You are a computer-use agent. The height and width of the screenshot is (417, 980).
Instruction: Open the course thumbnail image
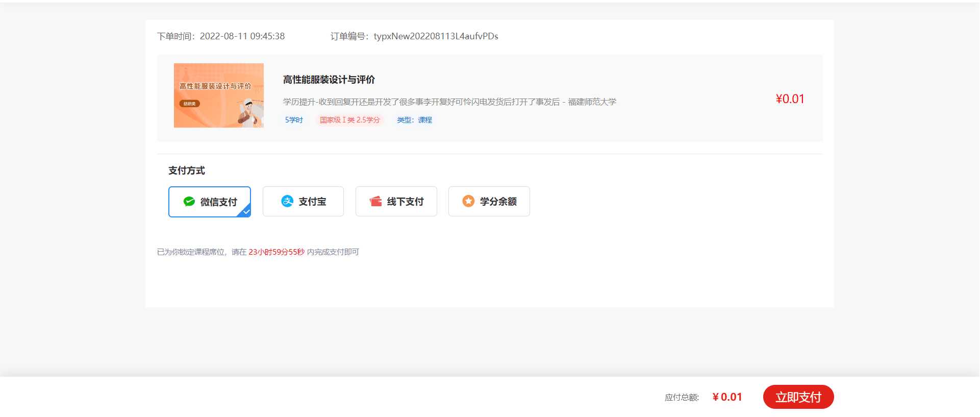point(219,95)
